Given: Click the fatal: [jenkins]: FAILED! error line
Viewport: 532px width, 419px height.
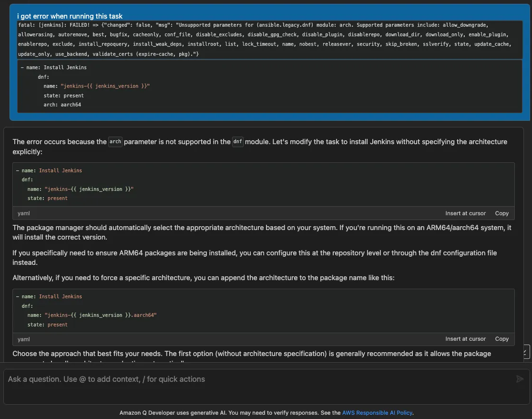Looking at the screenshot, I should (253, 25).
